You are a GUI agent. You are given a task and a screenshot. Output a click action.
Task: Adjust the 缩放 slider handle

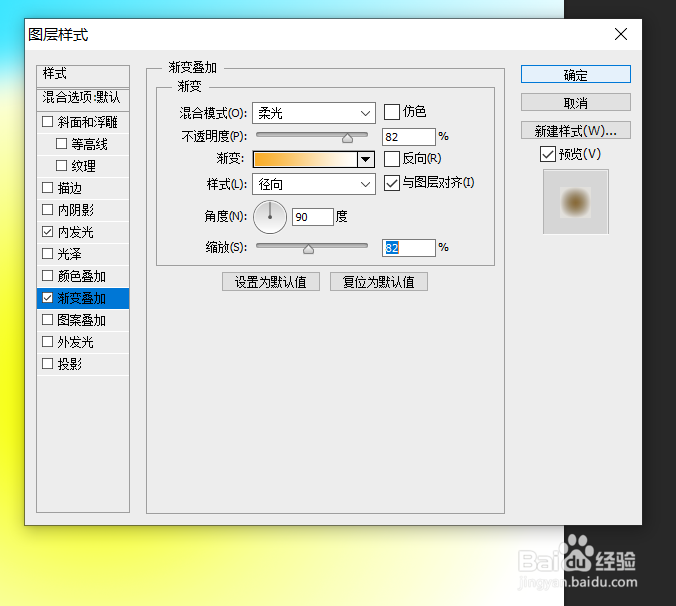[308, 249]
